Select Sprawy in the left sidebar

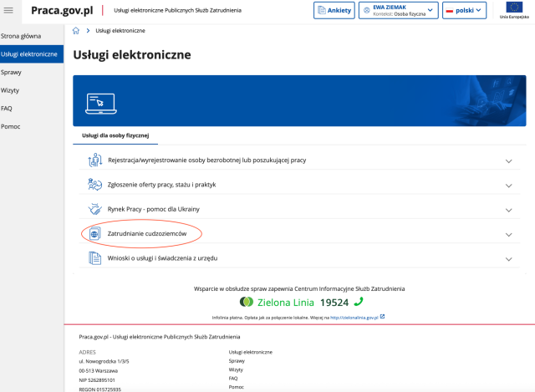point(12,72)
